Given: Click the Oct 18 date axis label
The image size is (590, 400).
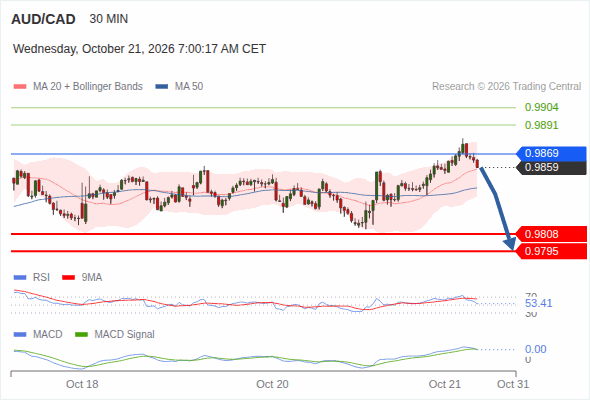Looking at the screenshot, I should tap(82, 384).
